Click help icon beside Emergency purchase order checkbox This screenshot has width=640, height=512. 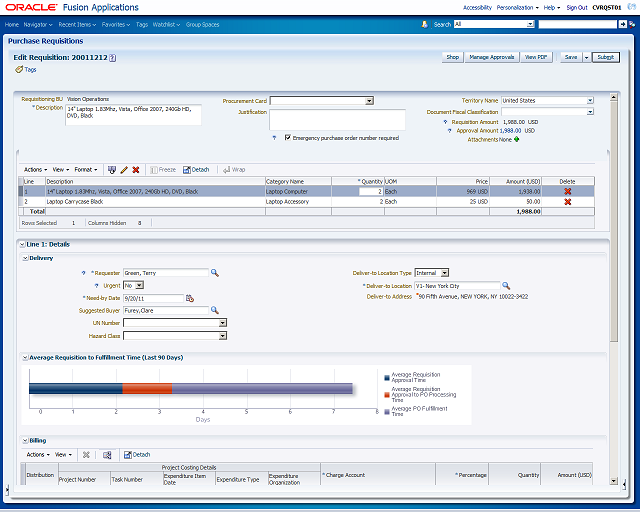274,138
